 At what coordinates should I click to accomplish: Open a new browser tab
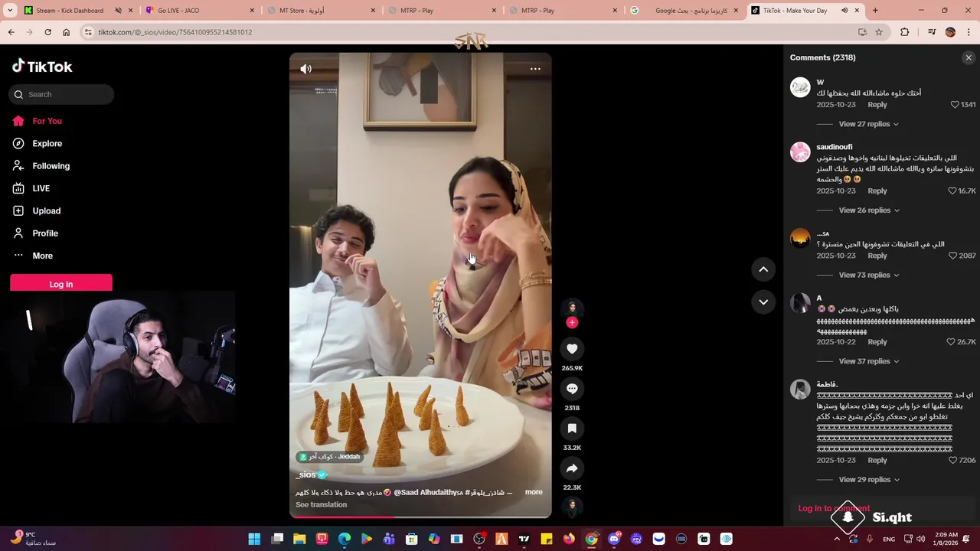(875, 11)
